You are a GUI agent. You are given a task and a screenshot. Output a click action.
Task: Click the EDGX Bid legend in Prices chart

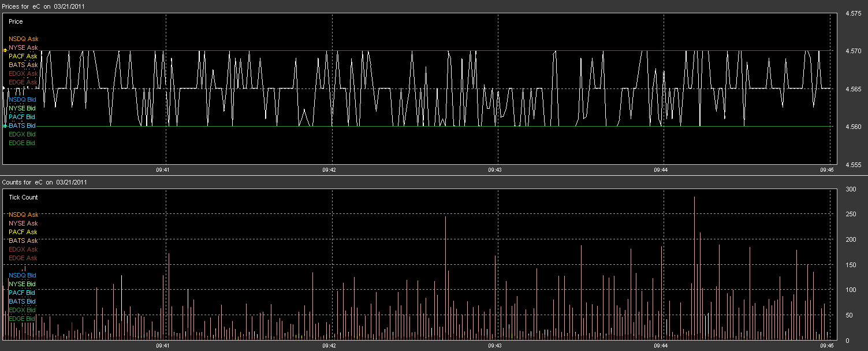23,134
